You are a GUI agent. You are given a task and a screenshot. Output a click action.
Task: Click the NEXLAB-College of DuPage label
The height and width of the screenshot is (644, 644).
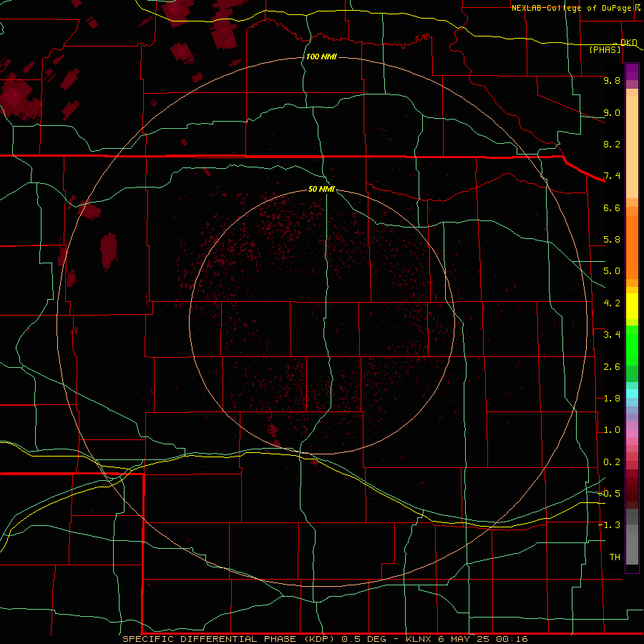coord(572,8)
